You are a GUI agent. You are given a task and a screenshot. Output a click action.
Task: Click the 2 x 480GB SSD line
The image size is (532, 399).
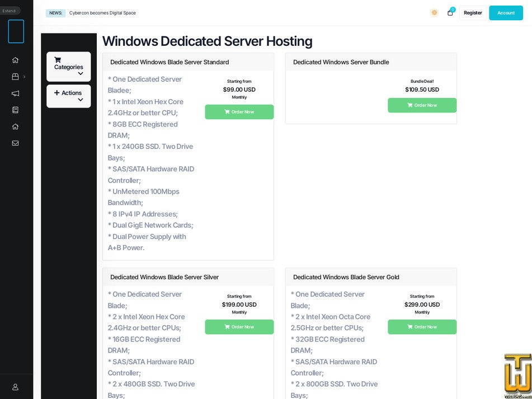click(152, 389)
